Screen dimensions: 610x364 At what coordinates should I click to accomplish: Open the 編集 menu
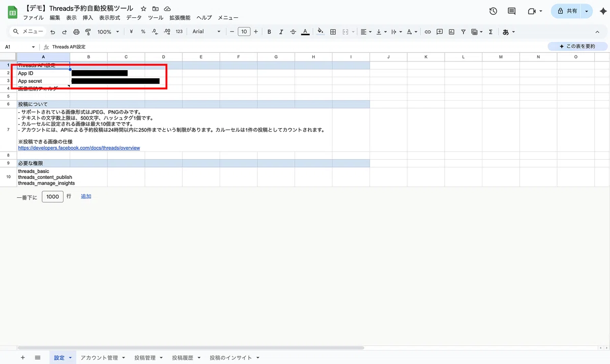click(55, 18)
